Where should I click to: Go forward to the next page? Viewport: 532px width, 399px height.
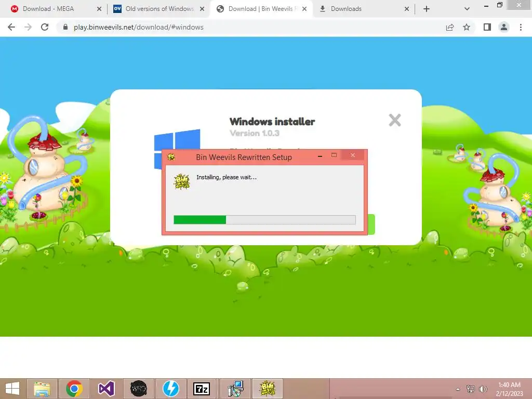pyautogui.click(x=28, y=27)
